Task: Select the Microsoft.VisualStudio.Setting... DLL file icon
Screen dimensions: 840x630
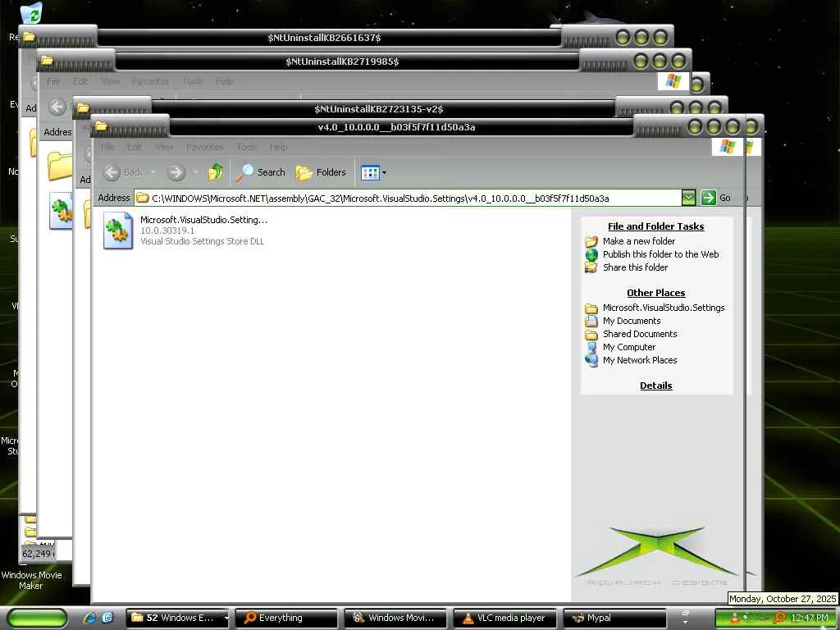Action: pos(118,231)
